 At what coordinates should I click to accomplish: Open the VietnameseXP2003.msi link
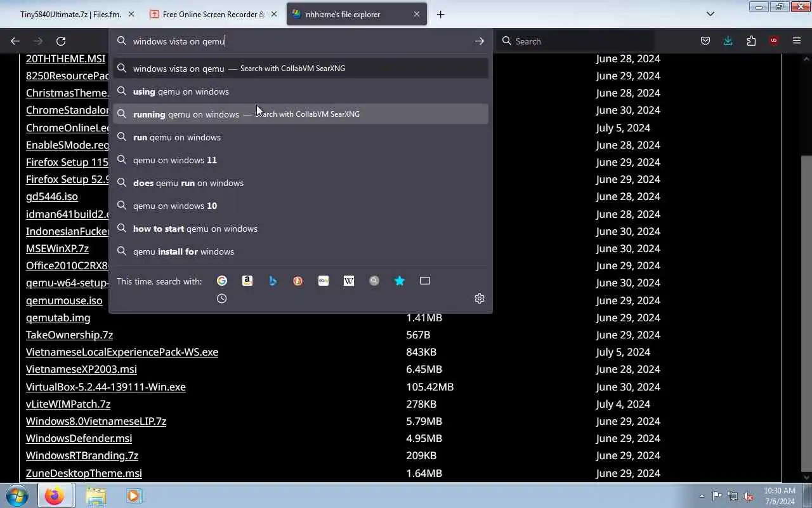click(x=81, y=369)
